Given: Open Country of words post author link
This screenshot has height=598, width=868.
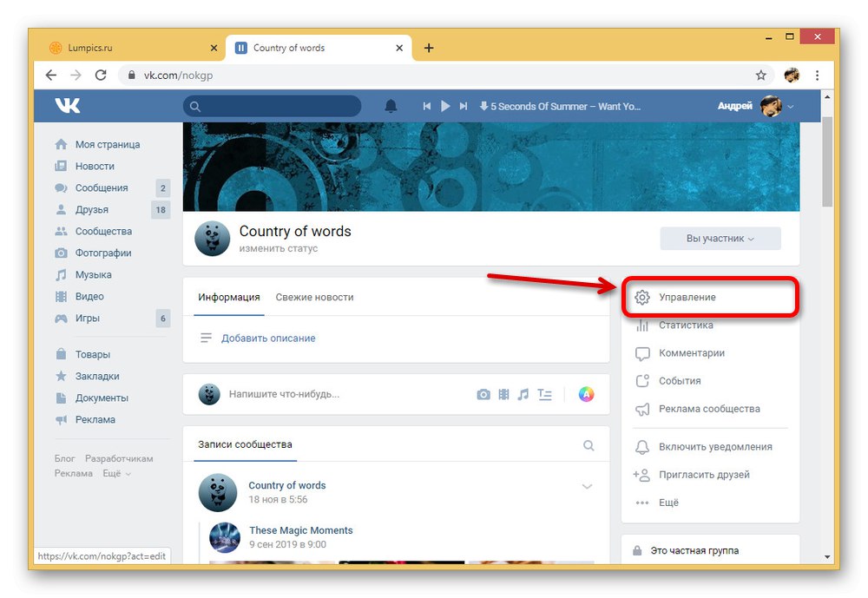Looking at the screenshot, I should [x=286, y=485].
